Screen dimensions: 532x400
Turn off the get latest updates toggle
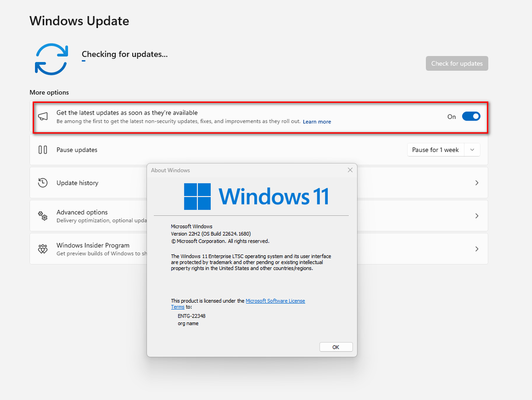pos(471,116)
